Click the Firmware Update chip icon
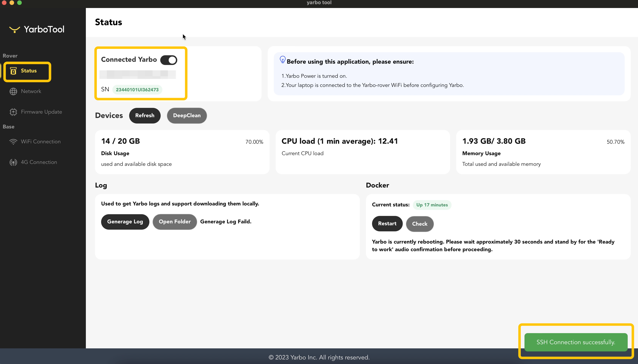 (x=13, y=112)
